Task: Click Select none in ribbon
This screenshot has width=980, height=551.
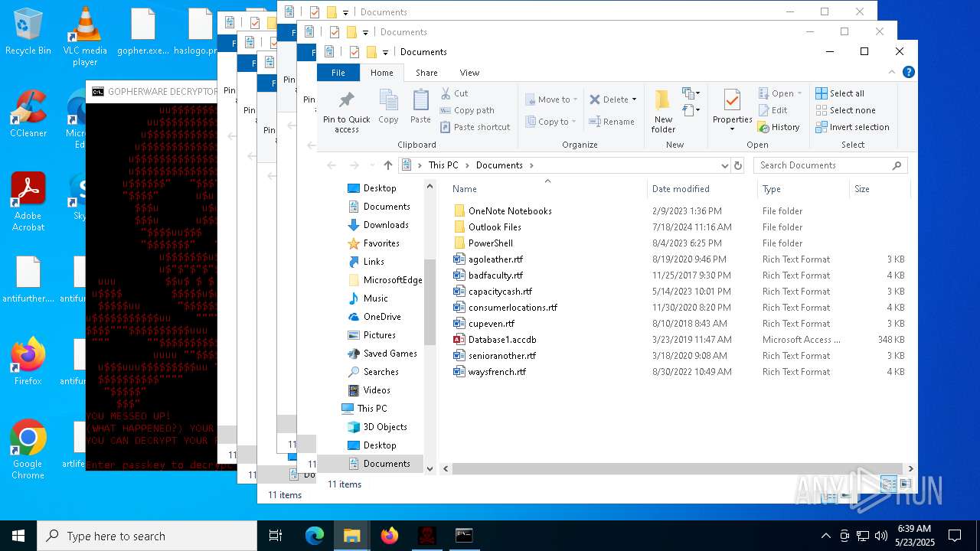Action: [x=845, y=110]
